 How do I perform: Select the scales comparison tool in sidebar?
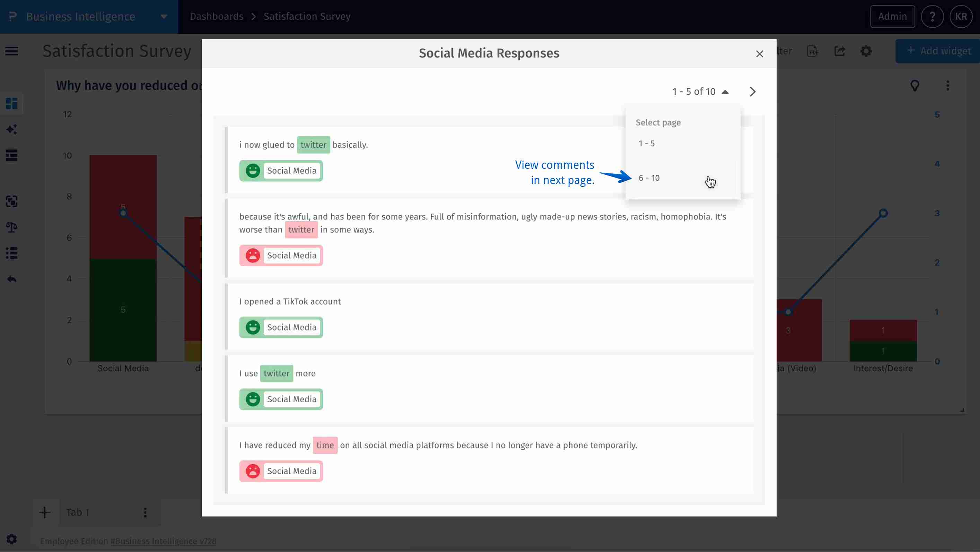11,227
